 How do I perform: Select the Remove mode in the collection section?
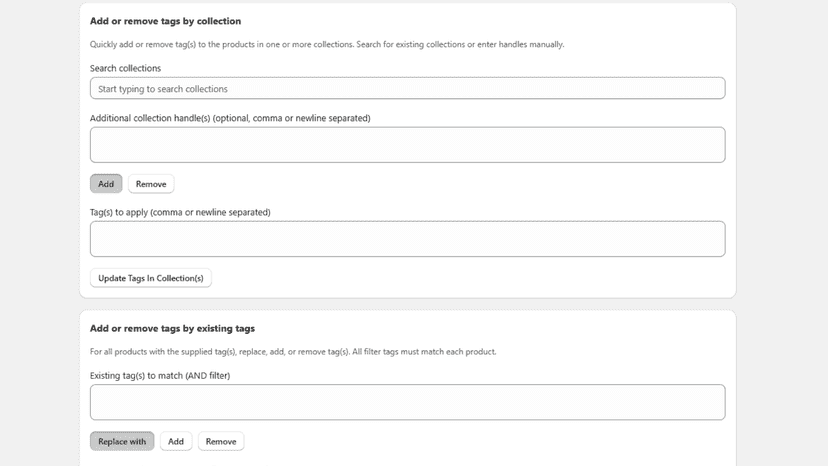click(x=151, y=184)
